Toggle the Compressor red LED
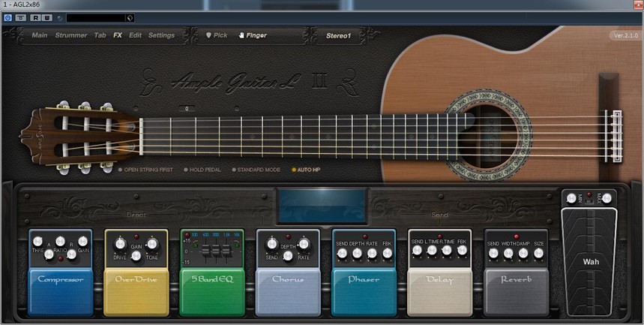This screenshot has height=325, width=644. (61, 258)
